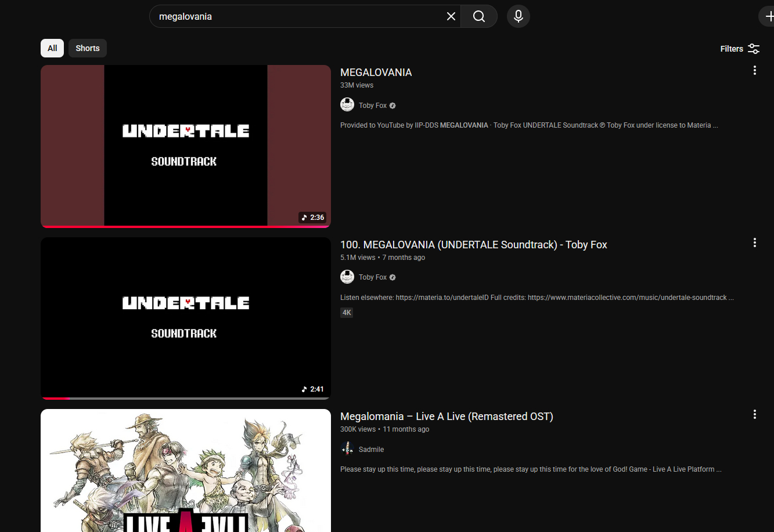Click the Live A Live artwork thumbnail

(x=185, y=470)
